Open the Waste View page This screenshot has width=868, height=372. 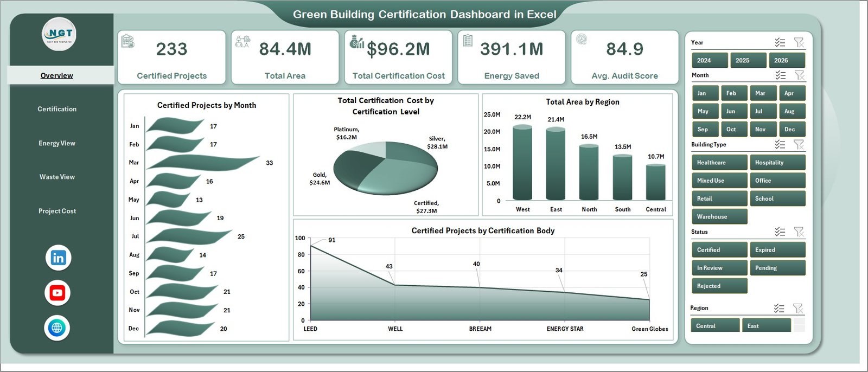click(57, 177)
